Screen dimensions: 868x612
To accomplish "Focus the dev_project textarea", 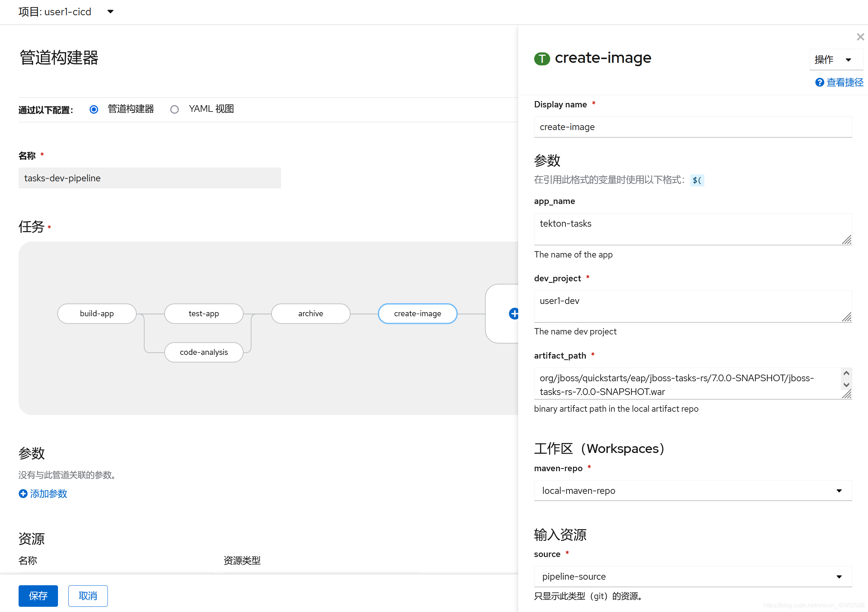I will [693, 306].
